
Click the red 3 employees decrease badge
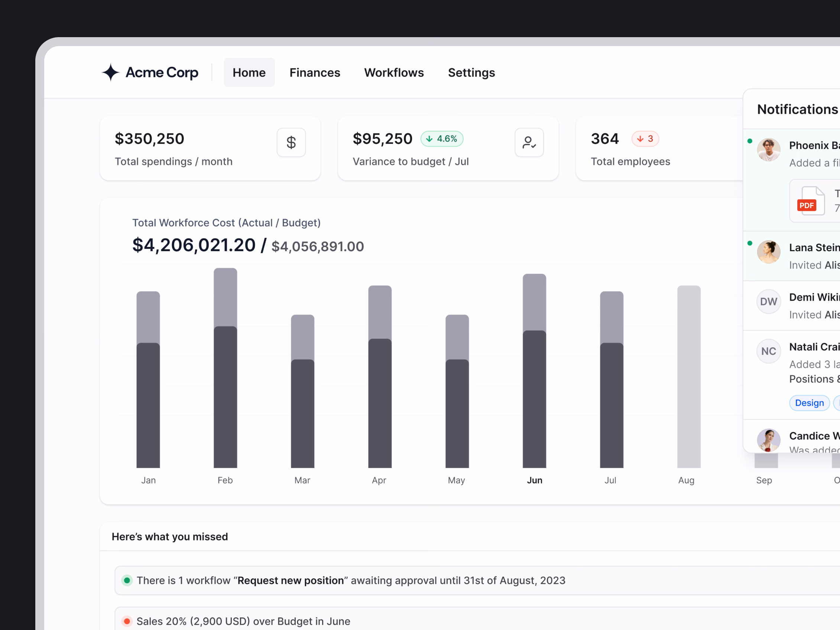pyautogui.click(x=645, y=139)
